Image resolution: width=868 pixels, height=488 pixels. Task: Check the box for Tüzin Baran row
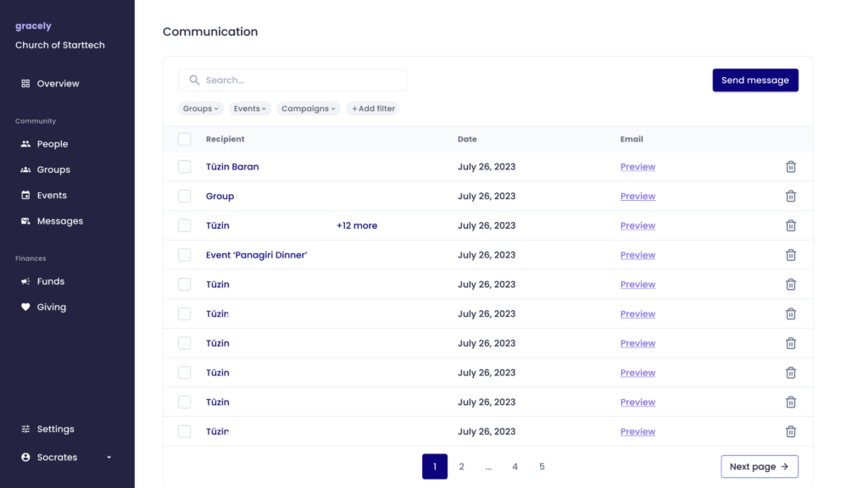coord(184,167)
